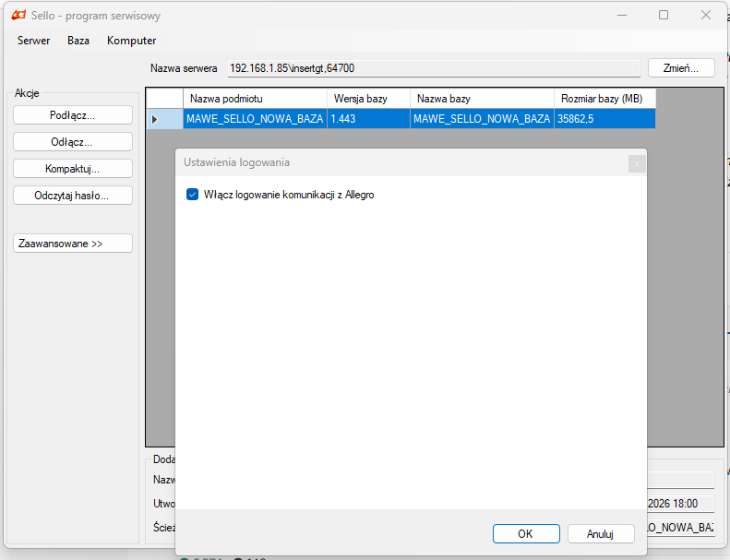The height and width of the screenshot is (560, 730).
Task: Click Zmień... to change the server name
Action: click(x=681, y=68)
